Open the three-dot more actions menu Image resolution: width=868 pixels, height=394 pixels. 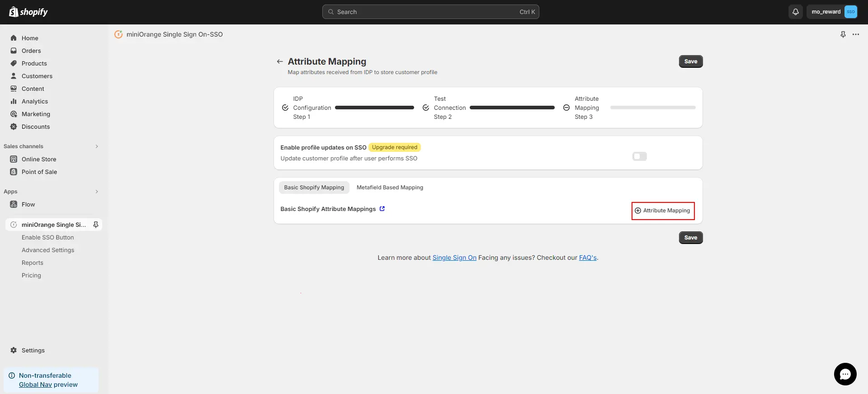(x=856, y=34)
